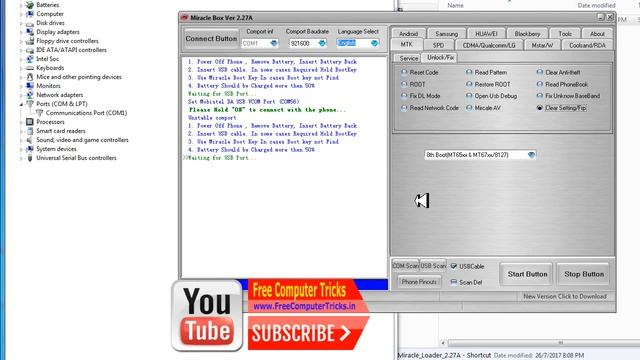
Task: Expand the Display adapters tree node
Action: [21, 32]
